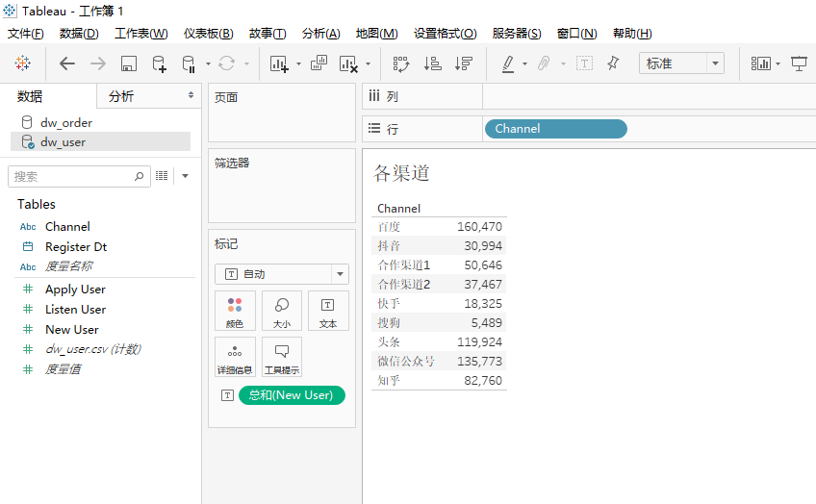This screenshot has width=816, height=504.
Task: Toggle show mark labels icon
Action: (584, 63)
